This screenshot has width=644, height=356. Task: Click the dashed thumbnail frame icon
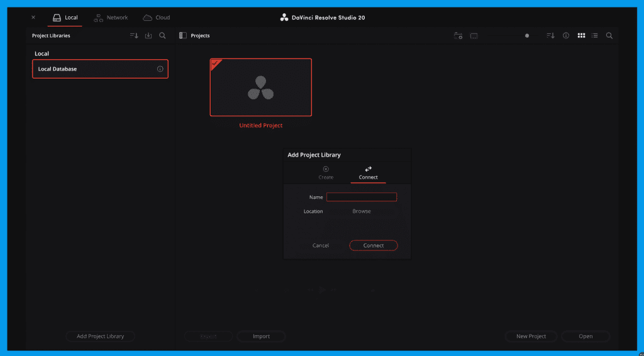pos(474,36)
